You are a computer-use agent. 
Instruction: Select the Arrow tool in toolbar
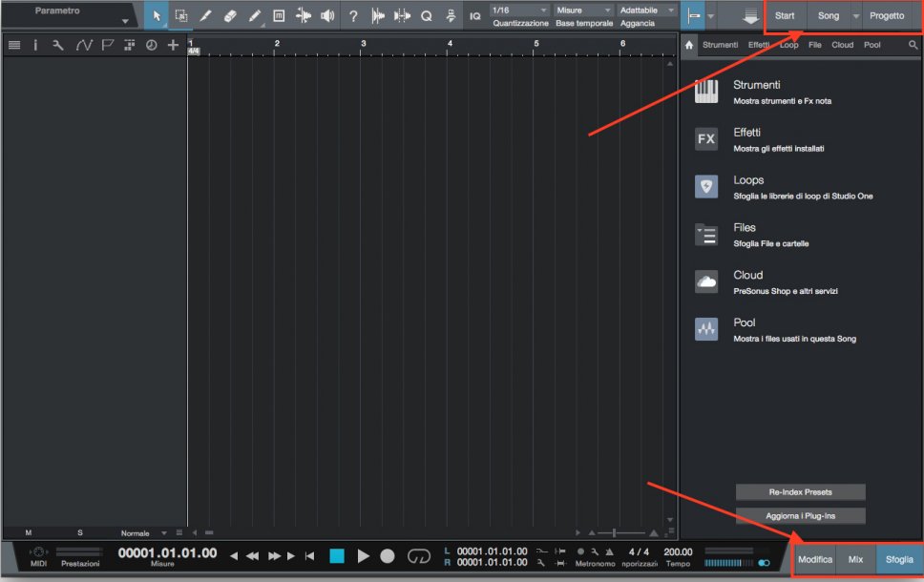(157, 15)
